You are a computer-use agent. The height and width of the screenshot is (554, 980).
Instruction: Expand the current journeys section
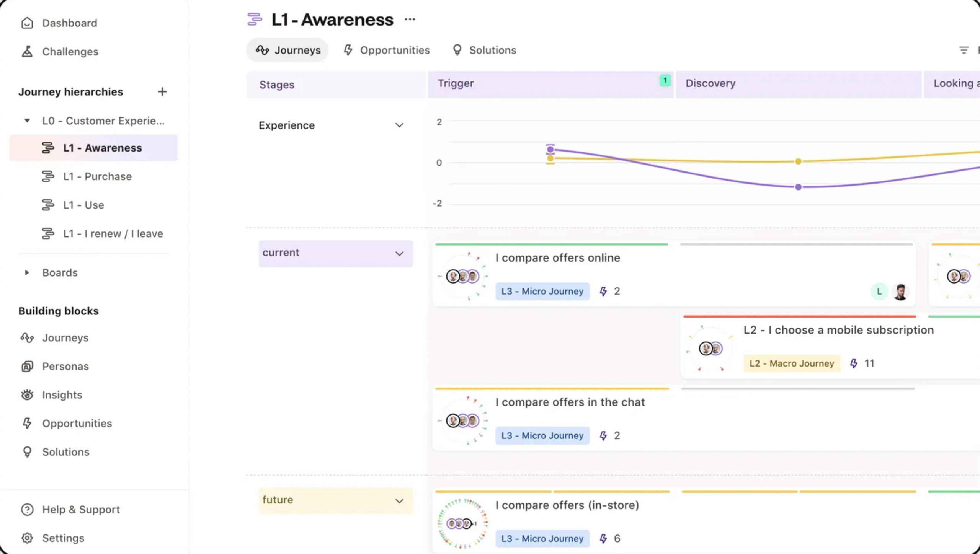tap(400, 252)
